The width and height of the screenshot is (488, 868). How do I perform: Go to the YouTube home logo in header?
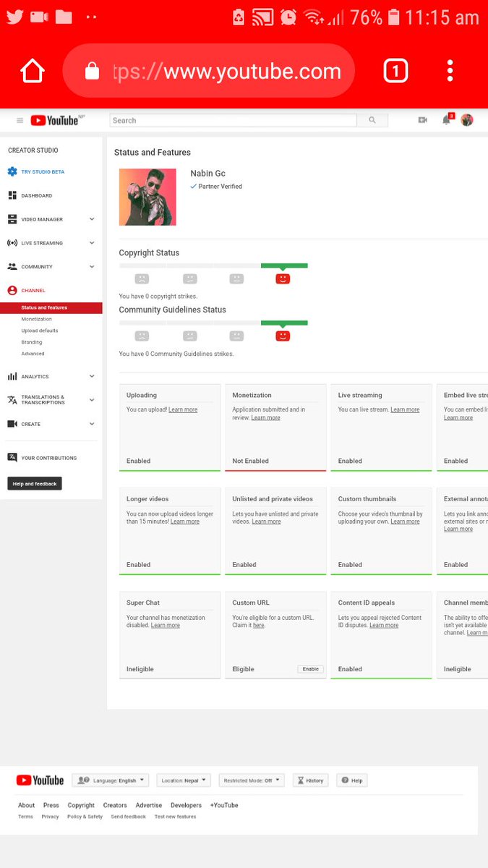pos(55,121)
